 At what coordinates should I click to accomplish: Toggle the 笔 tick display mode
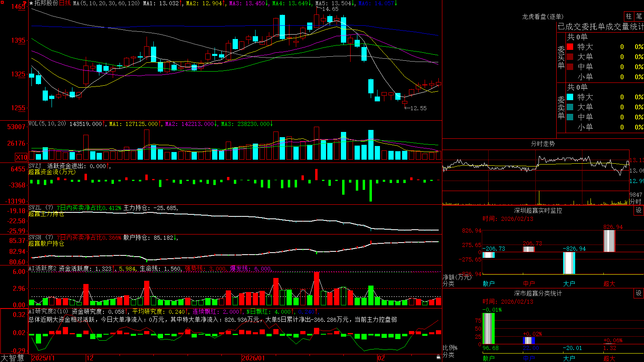(x=639, y=16)
